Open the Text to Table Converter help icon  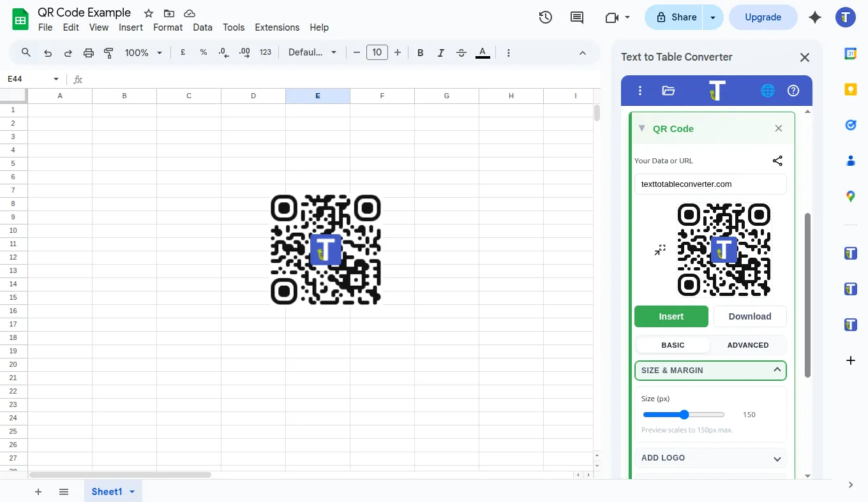click(793, 91)
